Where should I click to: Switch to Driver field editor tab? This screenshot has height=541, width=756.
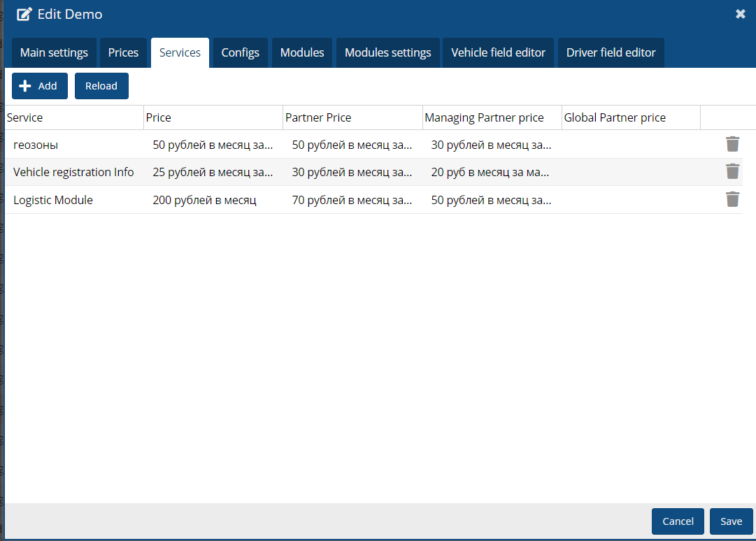(x=611, y=53)
